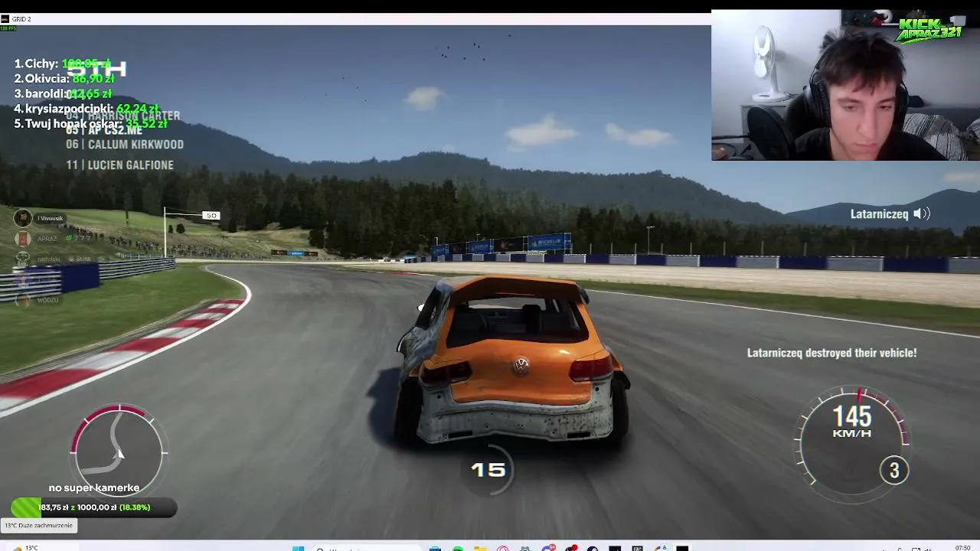The width and height of the screenshot is (980, 551).
Task: Click the '15' counter below the car
Action: tap(488, 470)
